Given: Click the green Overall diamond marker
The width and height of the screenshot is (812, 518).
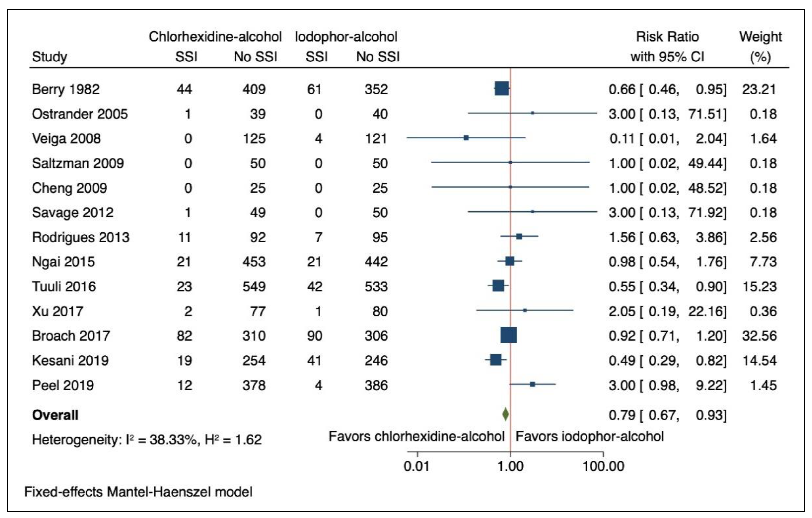Looking at the screenshot, I should [505, 414].
